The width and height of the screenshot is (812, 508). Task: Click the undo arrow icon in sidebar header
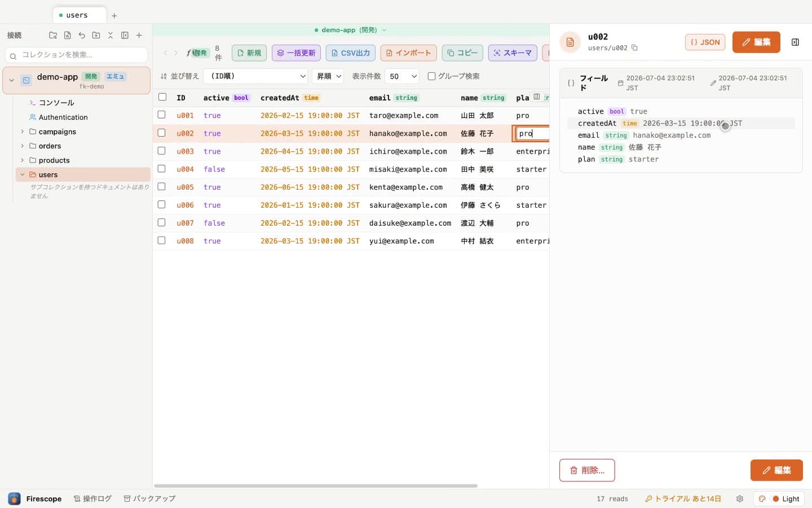point(82,35)
